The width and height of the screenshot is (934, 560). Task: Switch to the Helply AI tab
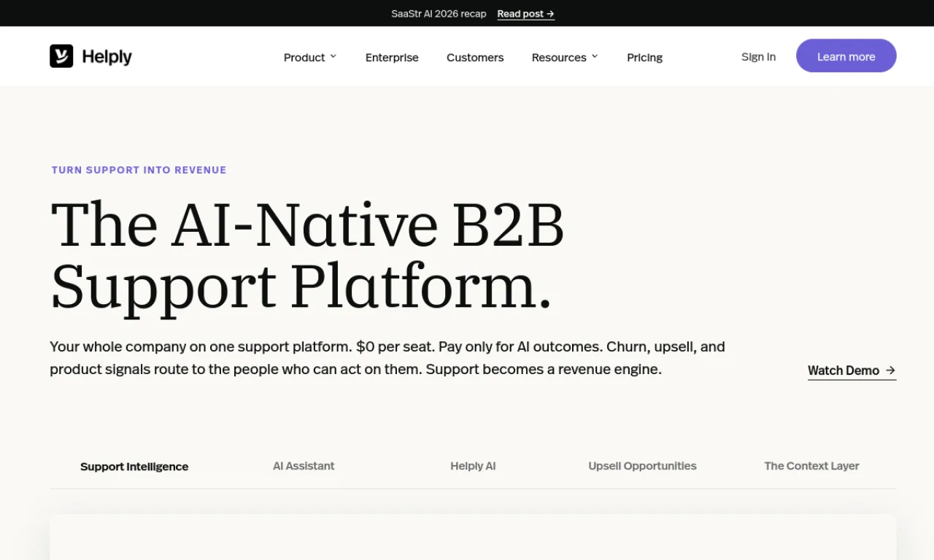coord(473,466)
